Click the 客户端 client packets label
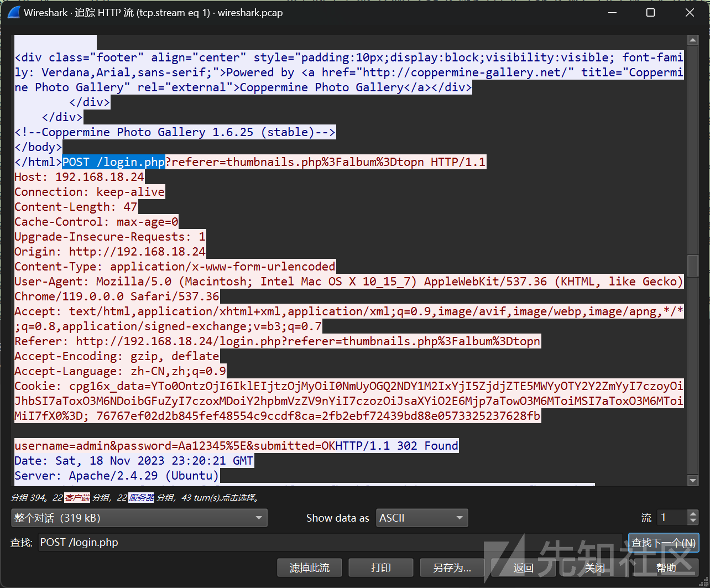 77,498
